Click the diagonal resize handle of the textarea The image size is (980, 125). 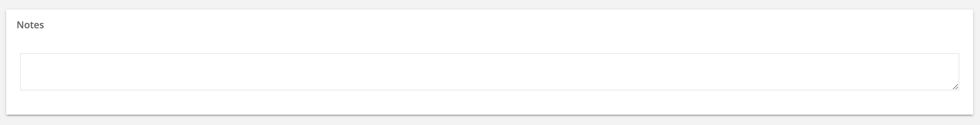[955, 87]
